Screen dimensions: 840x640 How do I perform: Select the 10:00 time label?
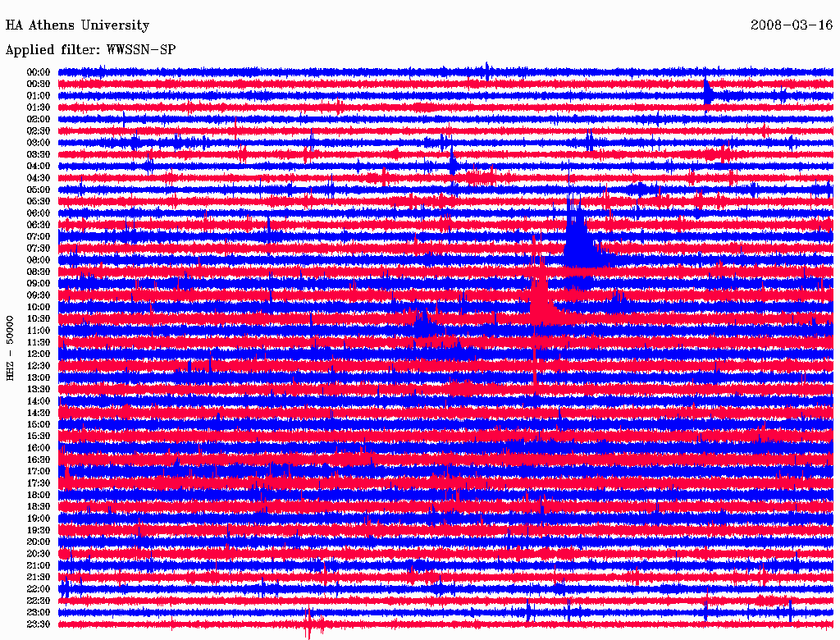(x=39, y=307)
